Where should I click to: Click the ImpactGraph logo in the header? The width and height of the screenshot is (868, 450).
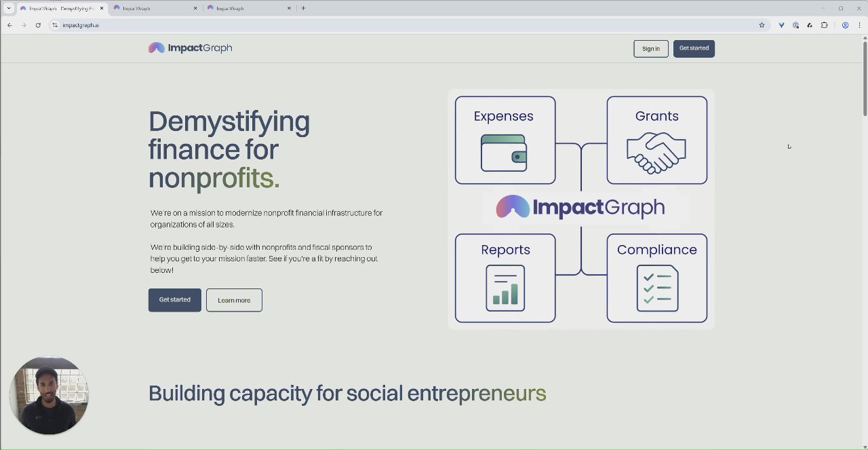[x=191, y=48]
